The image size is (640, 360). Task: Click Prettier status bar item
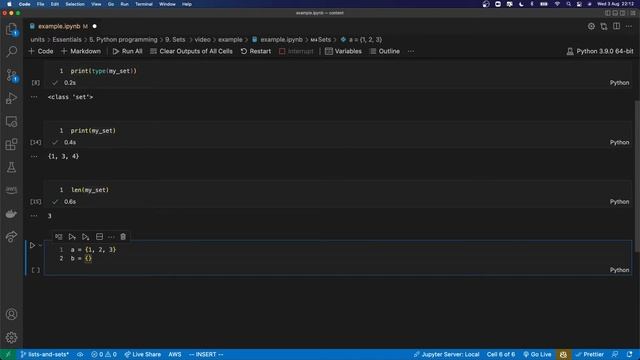pos(589,354)
